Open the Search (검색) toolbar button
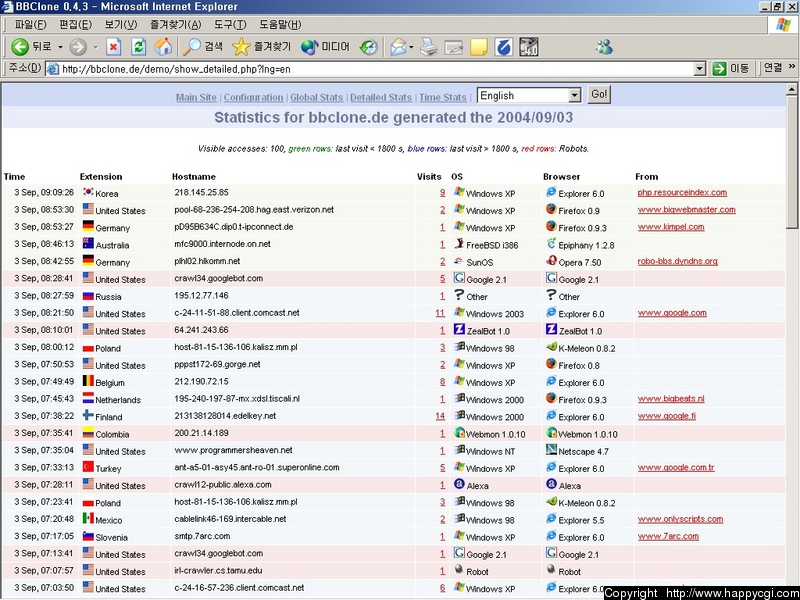Image resolution: width=800 pixels, height=600 pixels. point(203,47)
